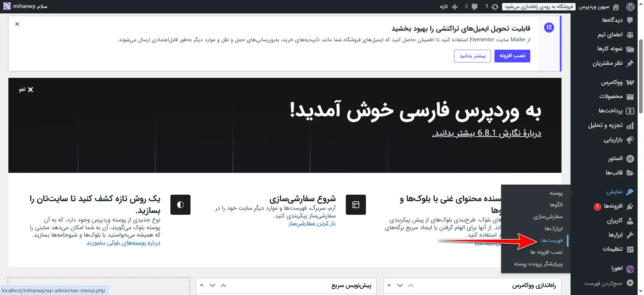This screenshot has height=295, width=644.
Task: Click the محصولات archive box icon
Action: point(630,97)
